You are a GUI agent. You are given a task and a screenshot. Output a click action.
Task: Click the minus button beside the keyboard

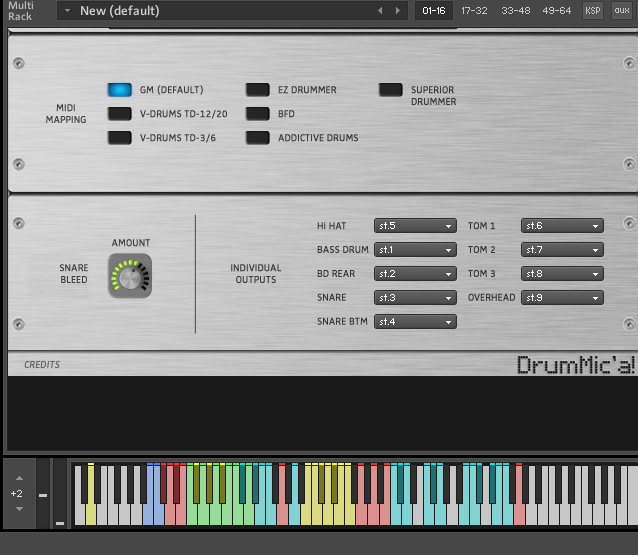pos(43,495)
